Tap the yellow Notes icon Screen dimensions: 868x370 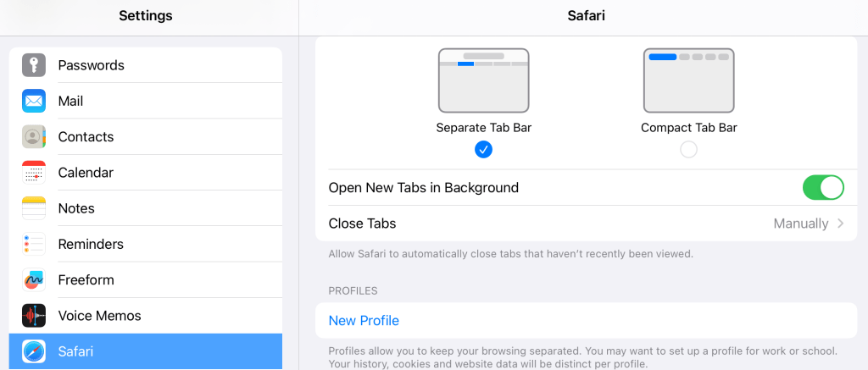click(34, 208)
